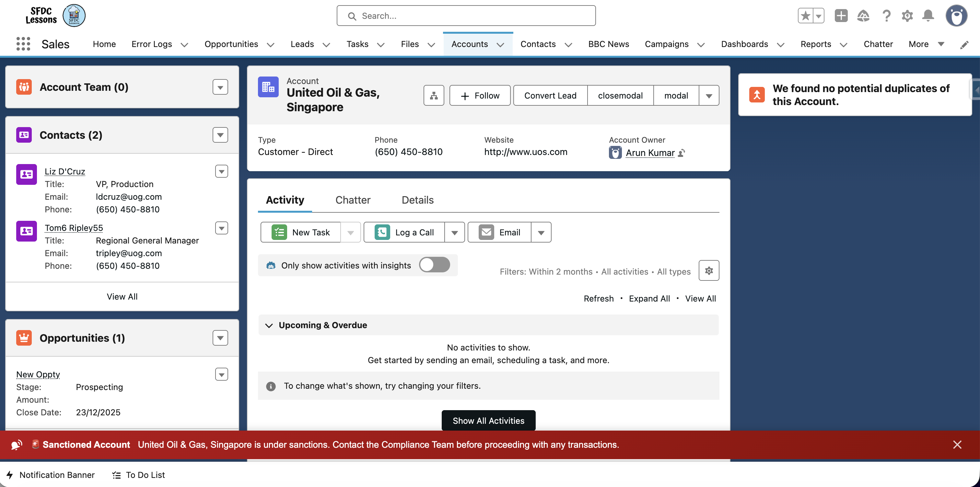Viewport: 980px width, 487px height.
Task: Collapse the Upcoming & Overdue section
Action: tap(269, 326)
